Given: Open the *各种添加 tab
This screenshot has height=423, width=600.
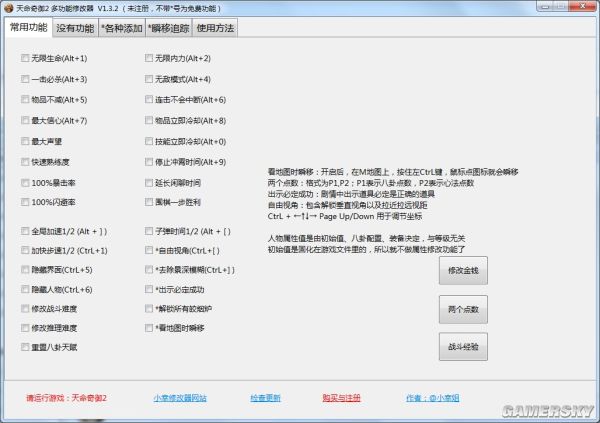Looking at the screenshot, I should tap(122, 28).
